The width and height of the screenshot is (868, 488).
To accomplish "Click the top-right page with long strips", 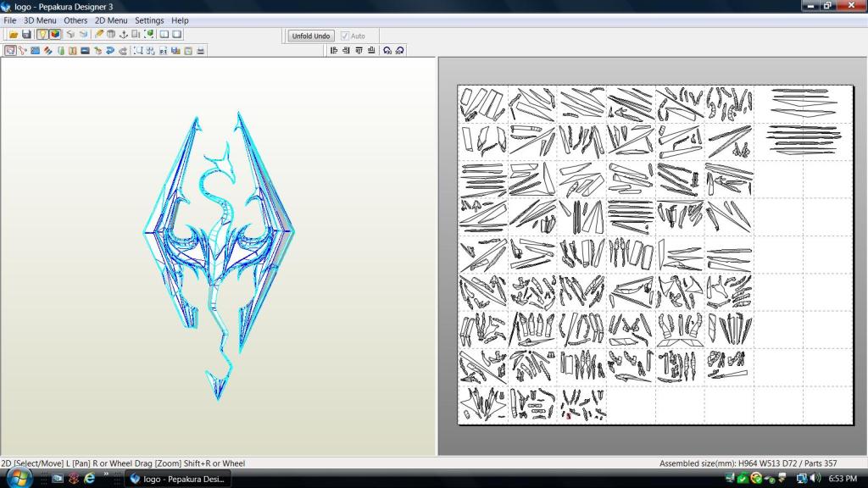I will pyautogui.click(x=804, y=104).
